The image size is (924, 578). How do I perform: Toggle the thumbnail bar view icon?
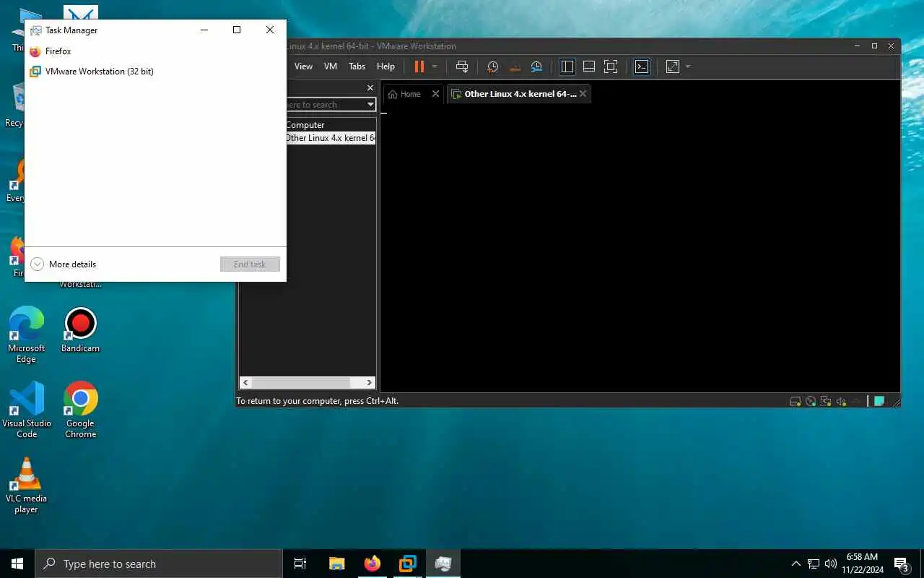click(x=589, y=66)
